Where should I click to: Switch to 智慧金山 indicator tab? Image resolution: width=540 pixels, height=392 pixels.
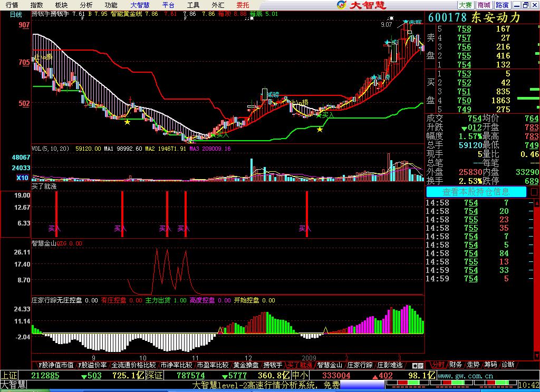[x=330, y=365]
